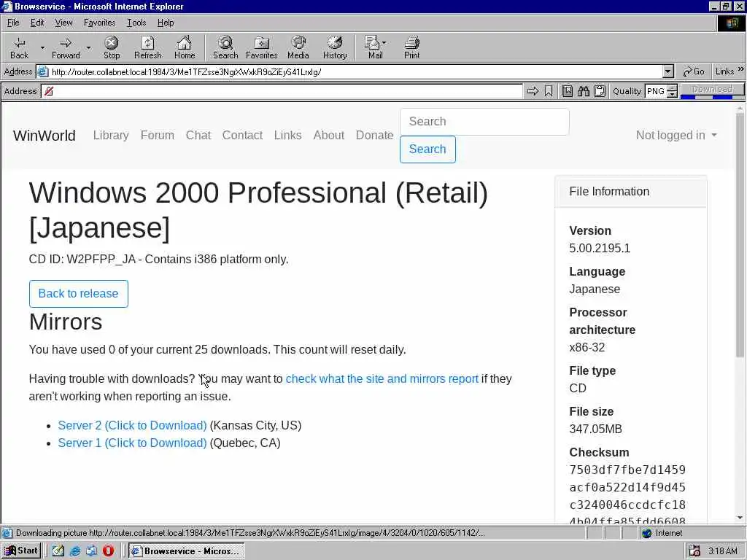Click the insecure lock icon in Browservice address

(49, 91)
